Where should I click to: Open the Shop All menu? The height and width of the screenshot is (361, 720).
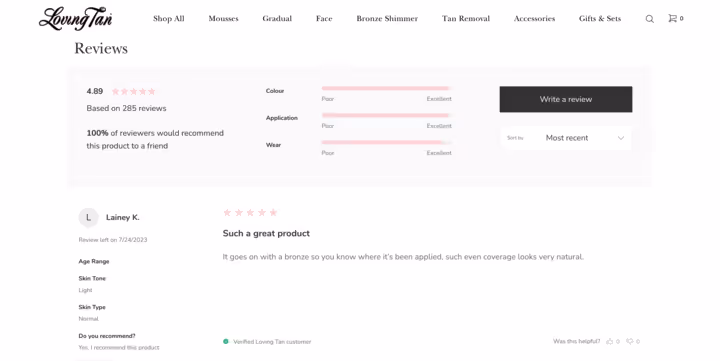169,18
